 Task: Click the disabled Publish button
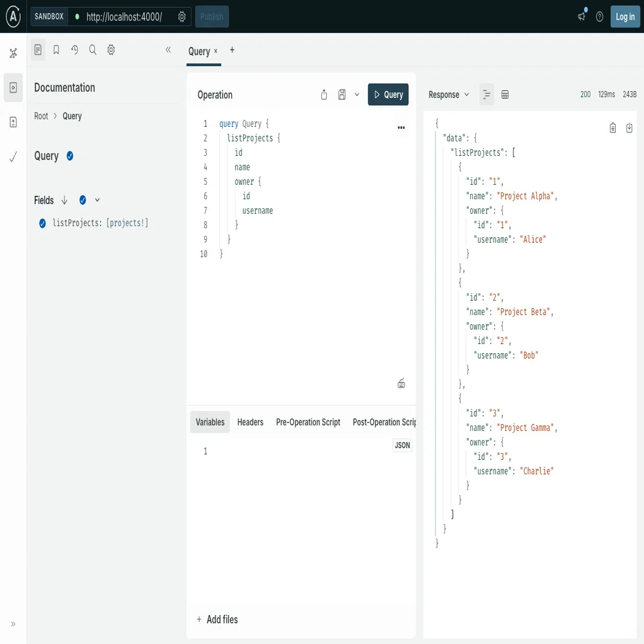[212, 17]
